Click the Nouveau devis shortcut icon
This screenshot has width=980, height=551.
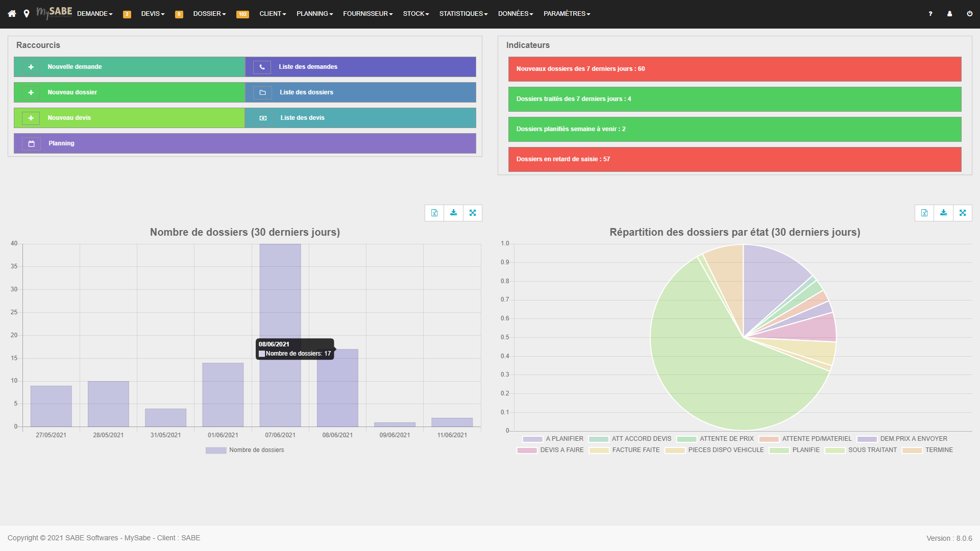pos(32,118)
